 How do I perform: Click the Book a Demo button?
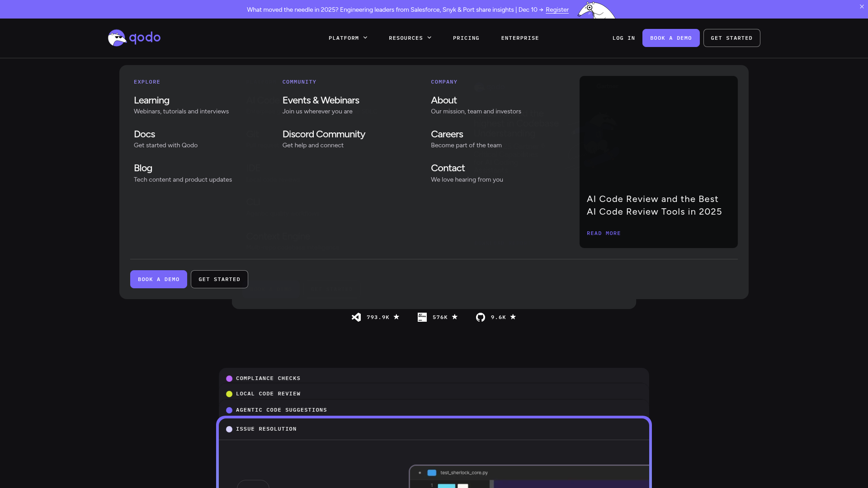tap(671, 38)
